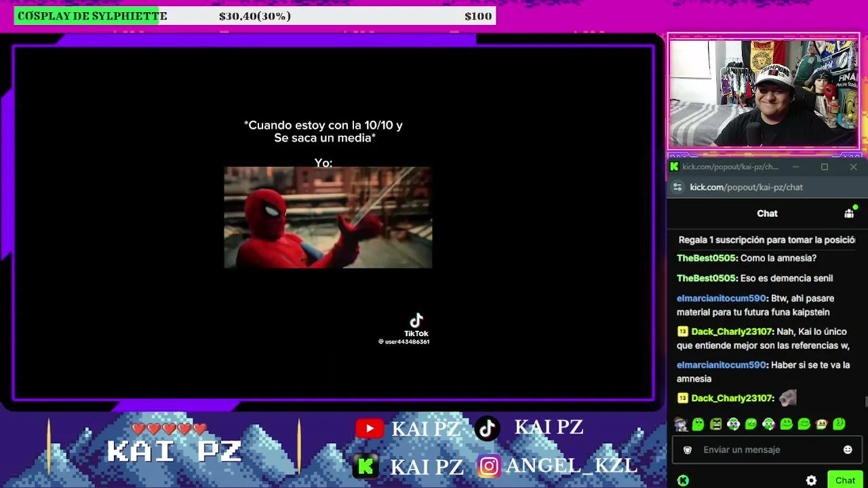
Task: Click the popout window title "kick.com/popout/kai-pz/ch..."
Action: 730,167
